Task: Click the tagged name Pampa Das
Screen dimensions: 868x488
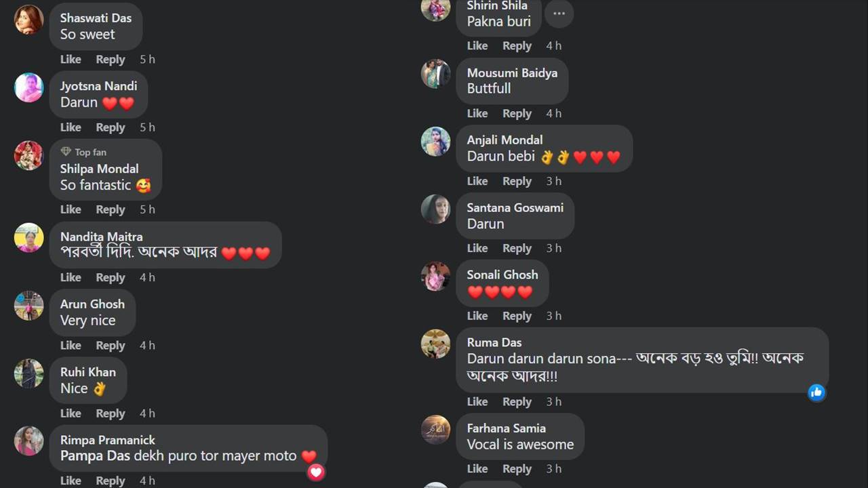Action: (96, 456)
